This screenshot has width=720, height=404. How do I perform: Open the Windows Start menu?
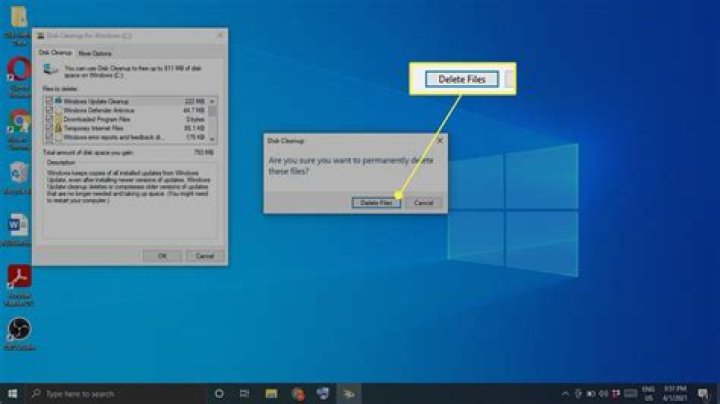pos(12,394)
